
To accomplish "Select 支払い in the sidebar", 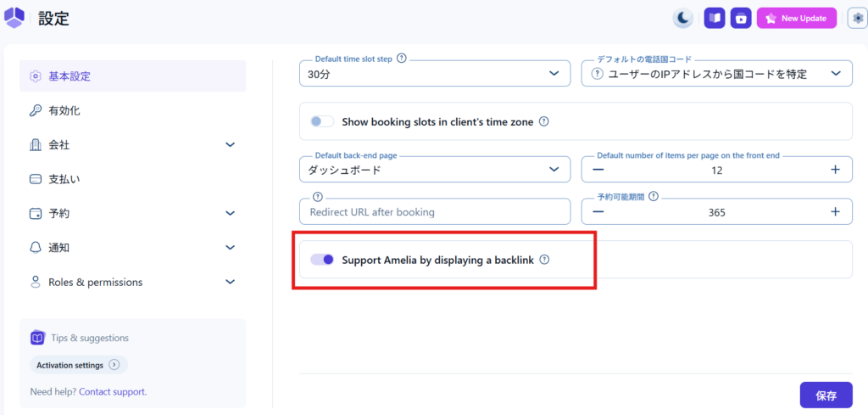I will coord(64,179).
